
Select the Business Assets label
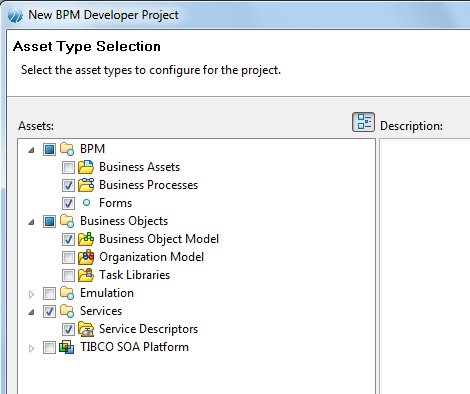click(139, 167)
